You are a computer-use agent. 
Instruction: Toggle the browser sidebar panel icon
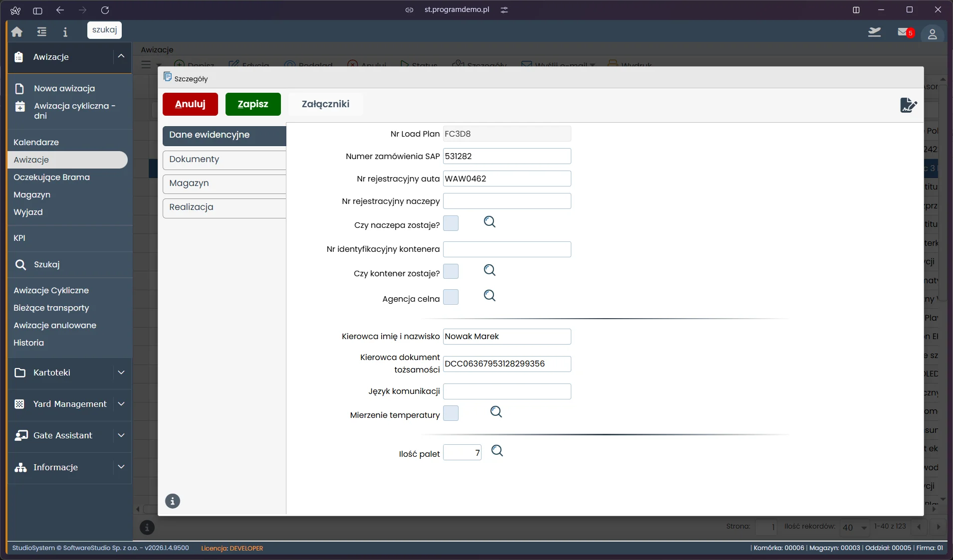pyautogui.click(x=37, y=10)
